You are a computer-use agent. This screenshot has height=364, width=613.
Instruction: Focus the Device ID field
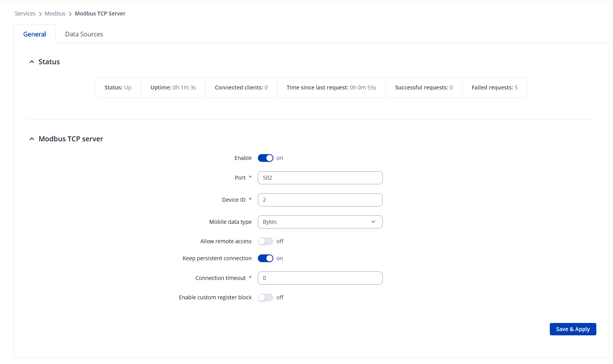click(320, 200)
